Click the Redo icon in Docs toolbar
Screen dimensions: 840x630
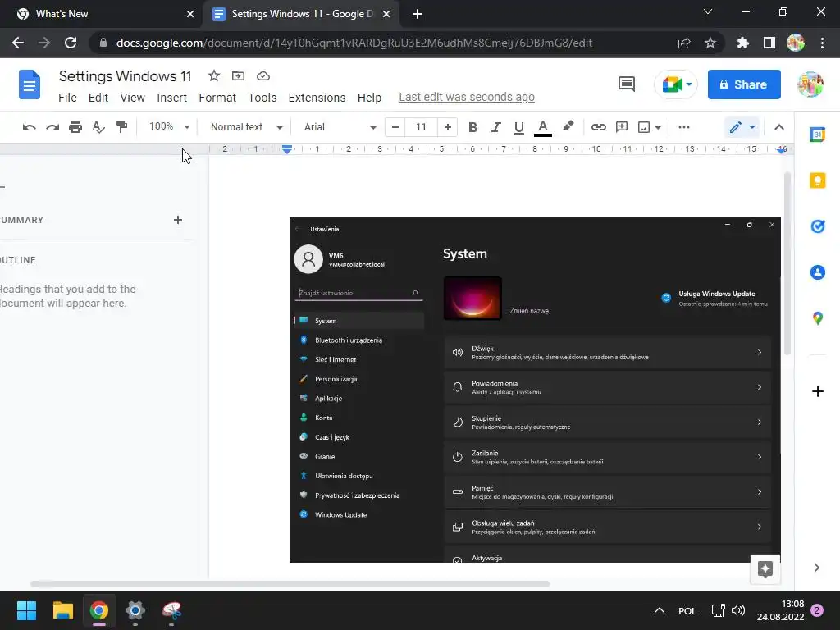52,127
